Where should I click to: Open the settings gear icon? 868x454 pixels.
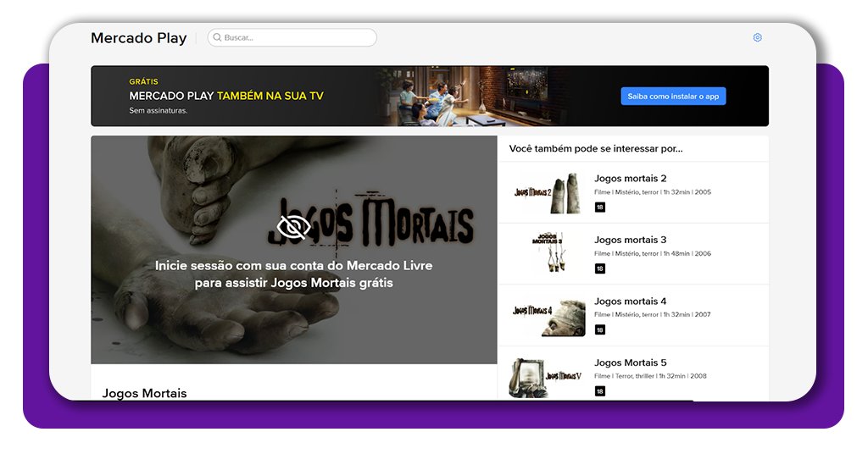(x=757, y=37)
